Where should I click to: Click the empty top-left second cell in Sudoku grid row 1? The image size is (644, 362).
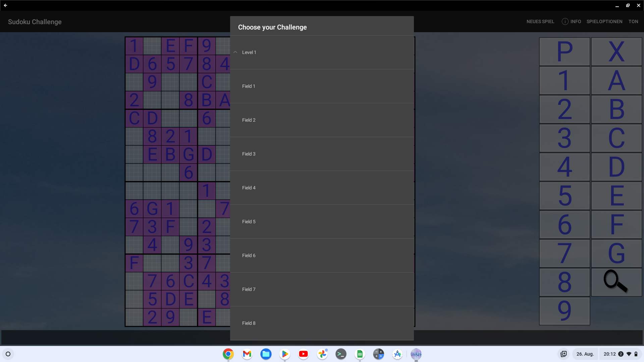152,46
